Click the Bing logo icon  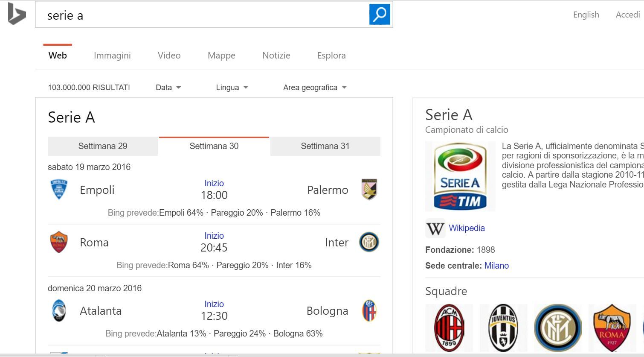click(17, 14)
